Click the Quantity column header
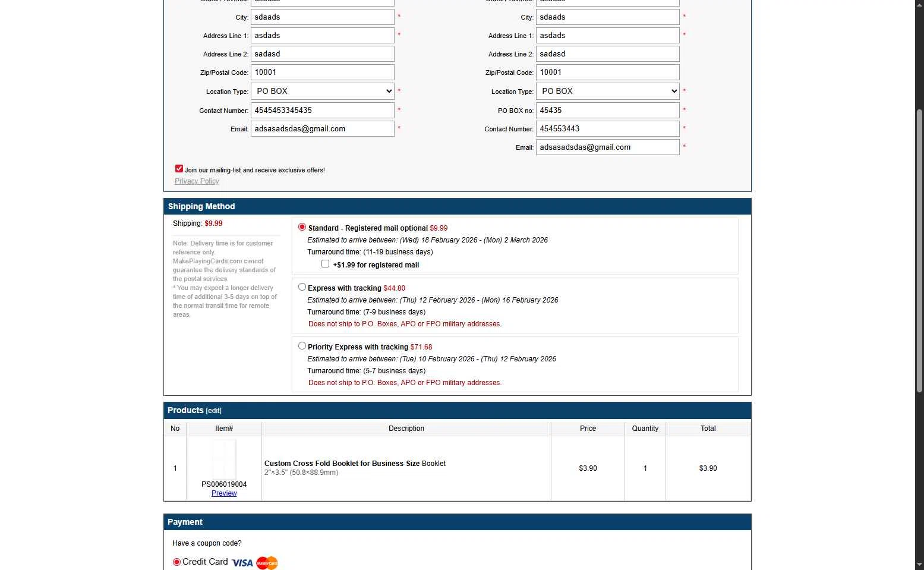This screenshot has width=924, height=570. [x=645, y=429]
